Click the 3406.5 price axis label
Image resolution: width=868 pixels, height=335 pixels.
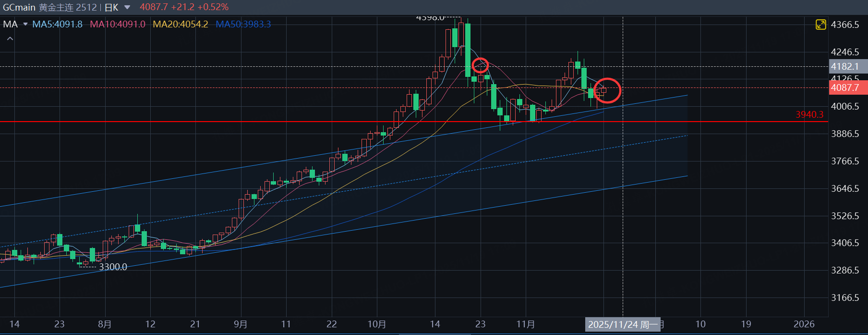pos(845,243)
